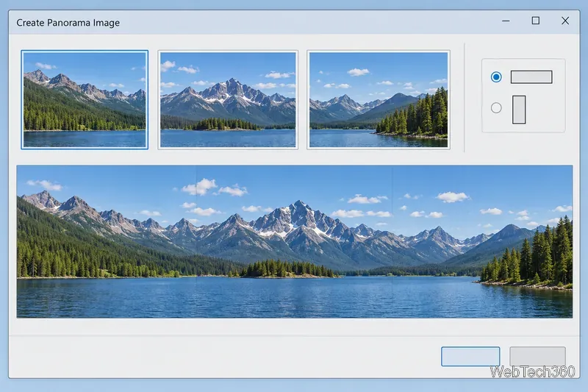Close the Create Panorama Image dialog
The image size is (588, 392).
coord(565,21)
